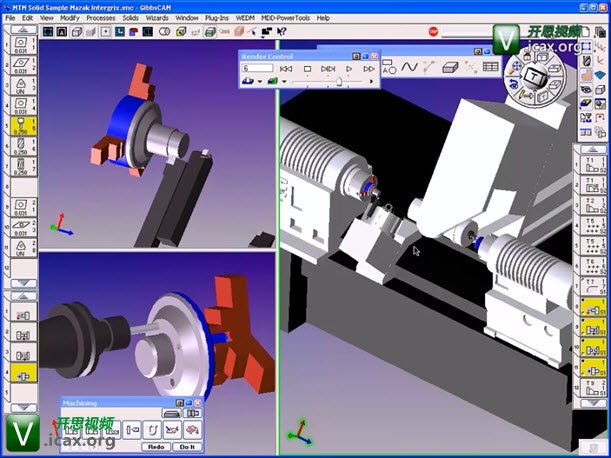Click the blue diamond surface icon in right palette

(600, 75)
